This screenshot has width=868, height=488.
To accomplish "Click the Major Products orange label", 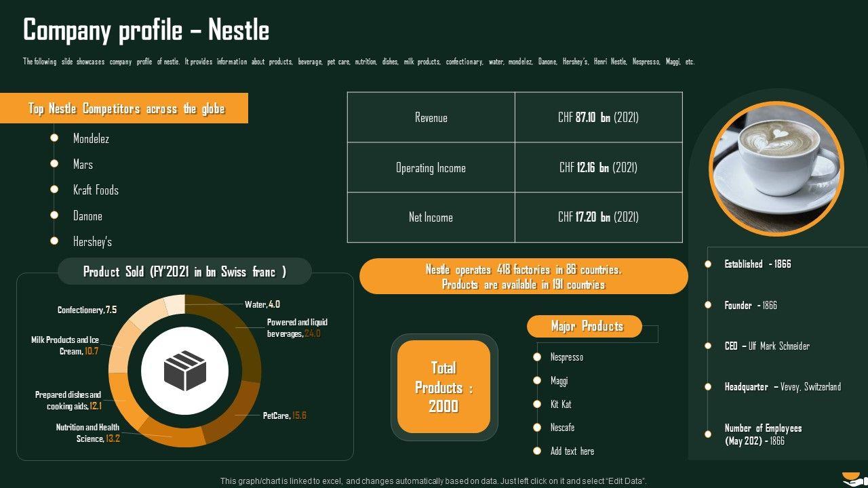I will pos(585,327).
